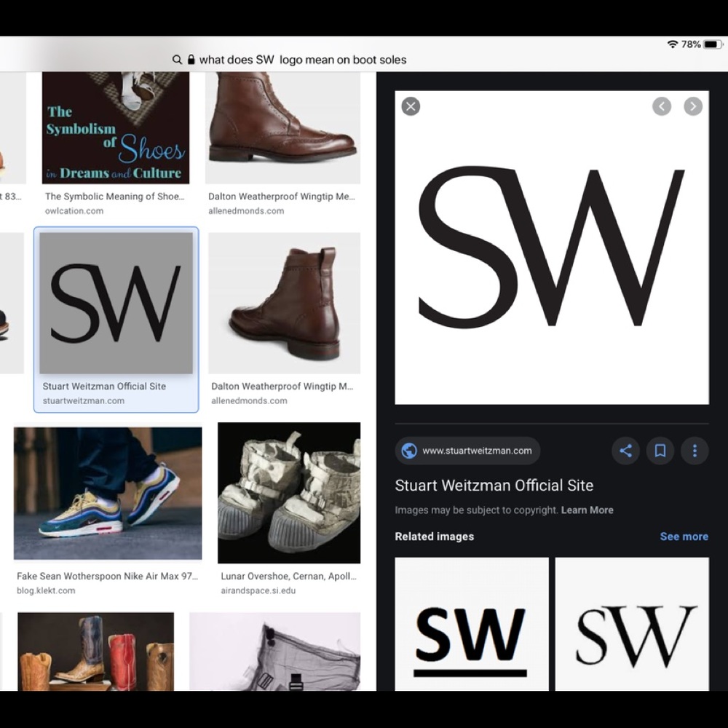The image size is (728, 728).
Task: Save image with the bookmark icon
Action: (660, 451)
